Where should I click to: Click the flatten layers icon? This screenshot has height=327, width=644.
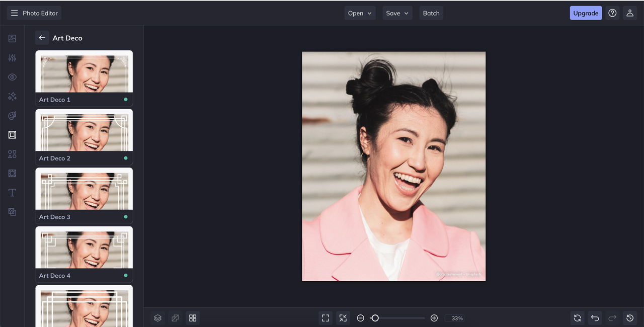(175, 318)
